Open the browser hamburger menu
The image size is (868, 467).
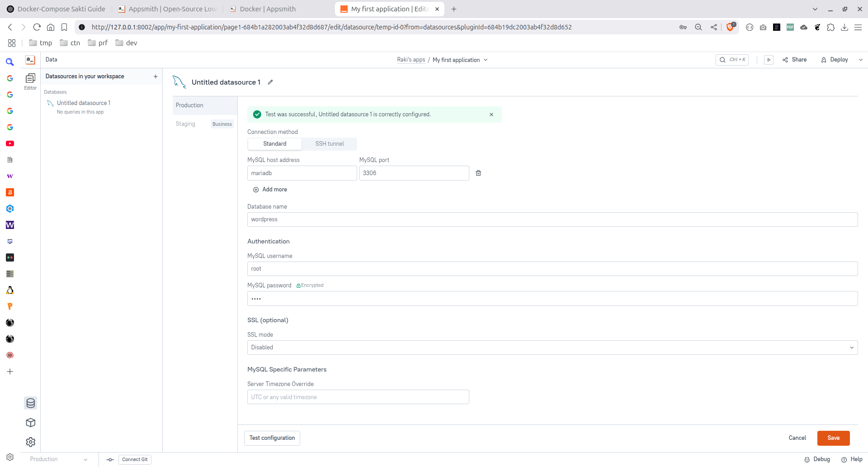click(858, 27)
